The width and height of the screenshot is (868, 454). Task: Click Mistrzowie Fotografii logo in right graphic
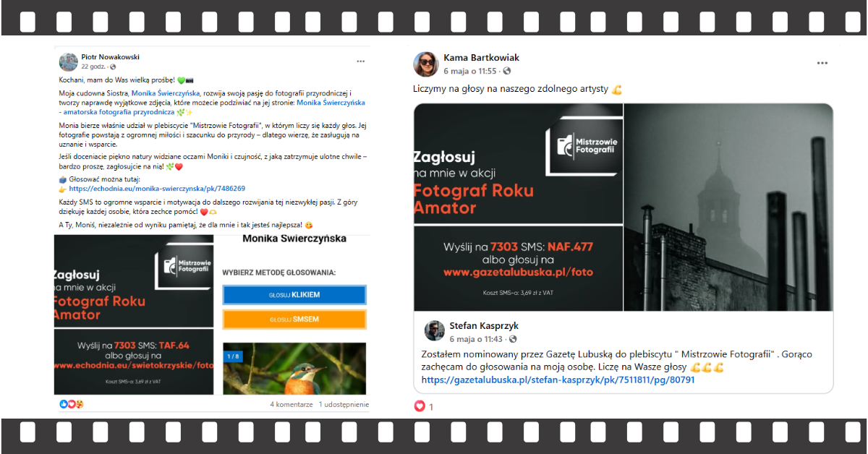(584, 142)
